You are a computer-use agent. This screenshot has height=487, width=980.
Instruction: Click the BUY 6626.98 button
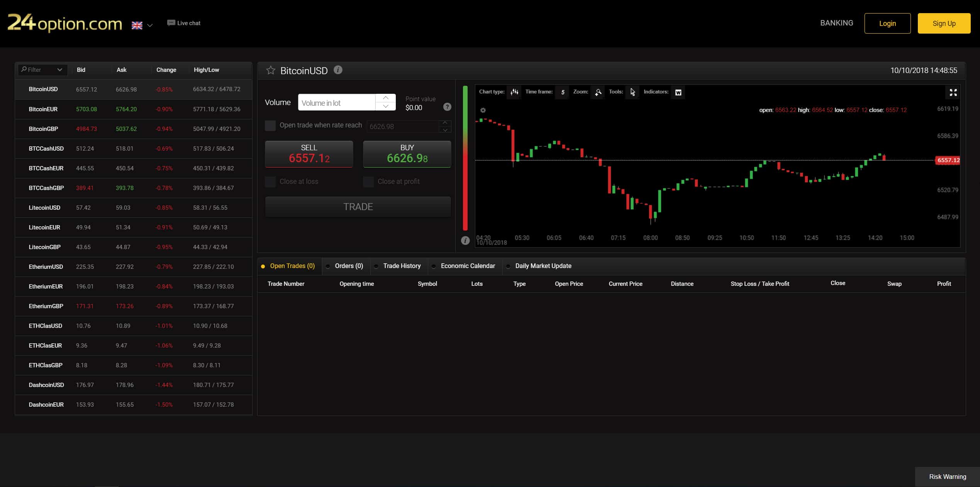(407, 154)
